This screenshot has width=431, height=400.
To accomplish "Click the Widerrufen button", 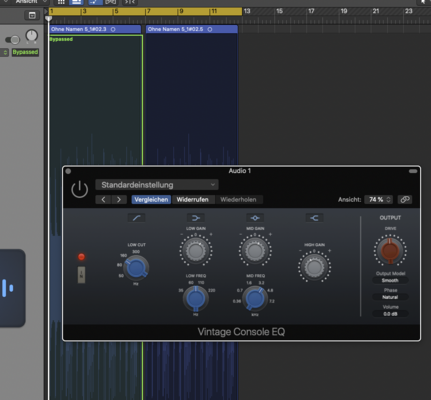I will pos(192,200).
